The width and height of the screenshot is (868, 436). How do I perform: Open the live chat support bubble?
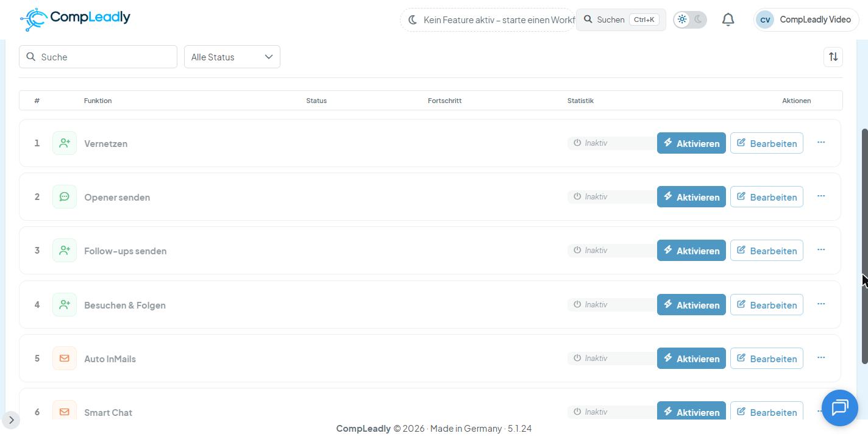(840, 408)
